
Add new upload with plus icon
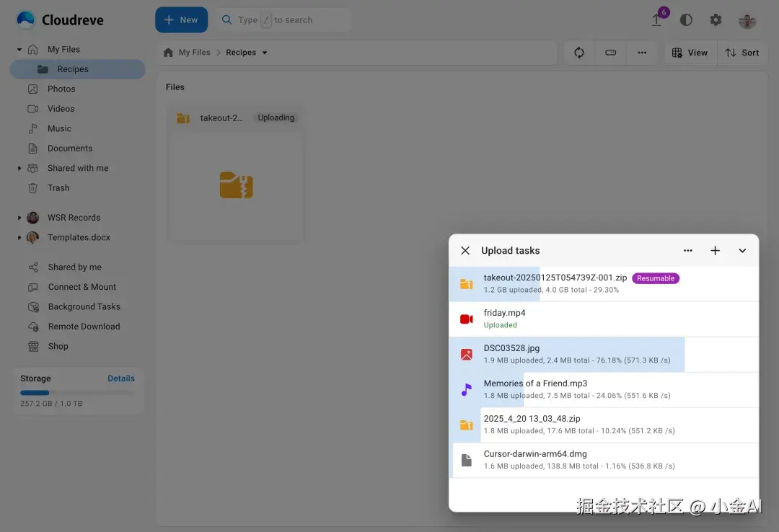coord(715,251)
